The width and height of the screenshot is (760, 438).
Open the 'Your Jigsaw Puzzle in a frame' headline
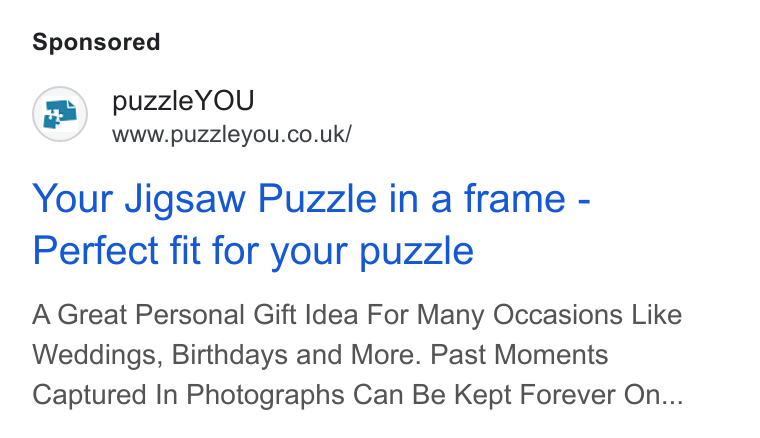coord(311,199)
